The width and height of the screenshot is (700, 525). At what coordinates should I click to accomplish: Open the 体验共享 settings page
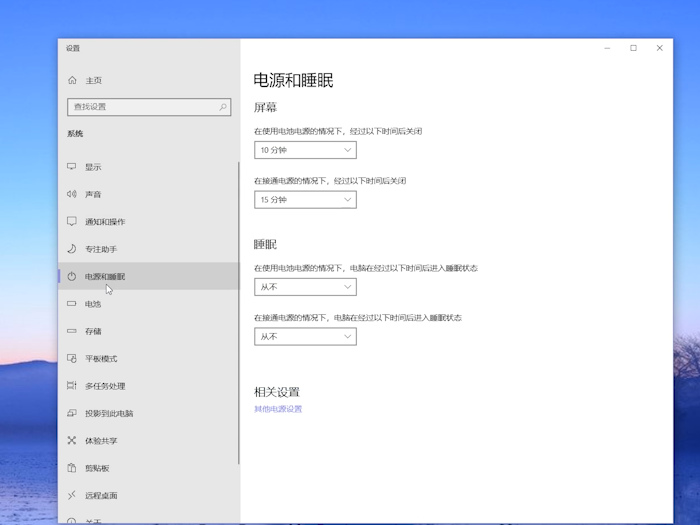coord(101,441)
